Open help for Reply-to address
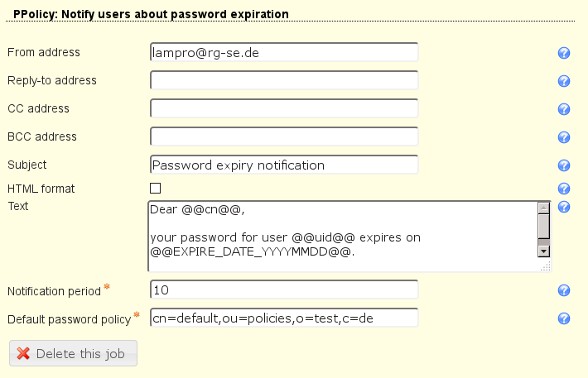This screenshot has height=378, width=588. click(x=564, y=81)
